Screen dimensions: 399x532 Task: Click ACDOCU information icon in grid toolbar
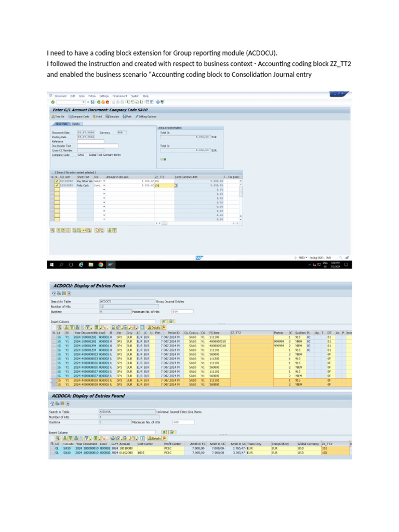coord(142,327)
